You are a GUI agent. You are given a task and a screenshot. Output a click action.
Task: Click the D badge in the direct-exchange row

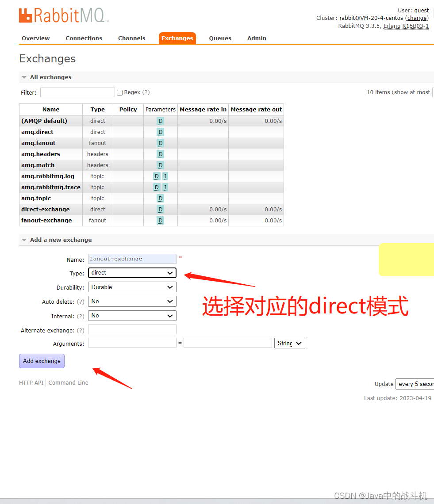coord(160,210)
